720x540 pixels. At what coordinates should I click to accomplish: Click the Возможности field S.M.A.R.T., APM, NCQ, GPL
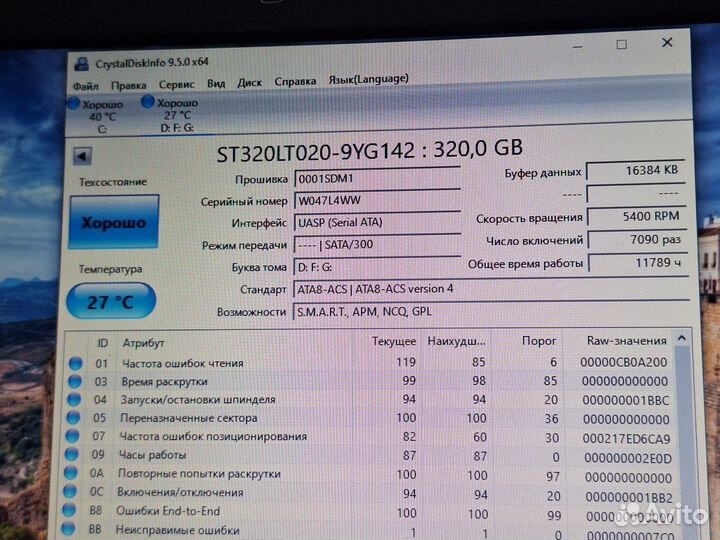pyautogui.click(x=491, y=312)
